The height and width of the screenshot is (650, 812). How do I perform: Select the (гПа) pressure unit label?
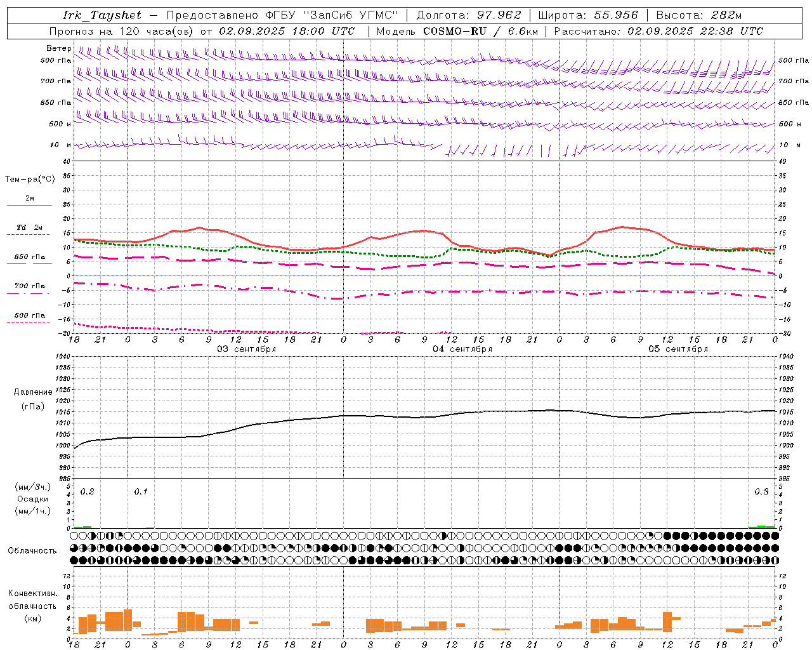click(33, 406)
